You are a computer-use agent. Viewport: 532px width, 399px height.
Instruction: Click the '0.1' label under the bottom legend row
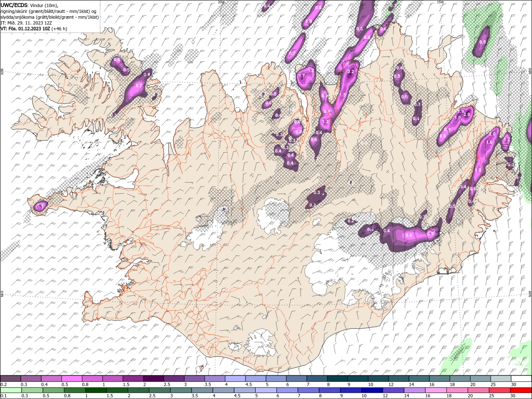point(4,396)
